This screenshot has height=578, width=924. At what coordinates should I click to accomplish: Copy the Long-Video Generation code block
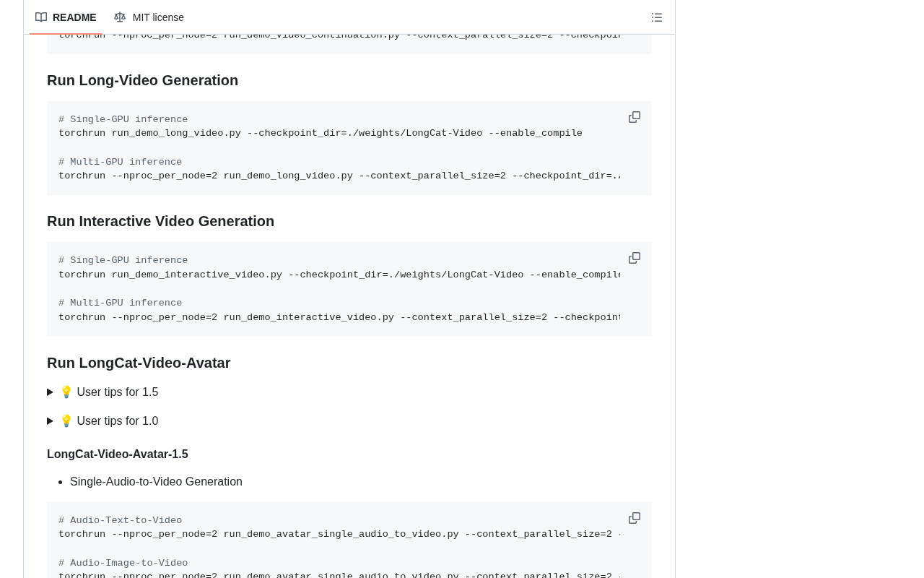(x=635, y=117)
